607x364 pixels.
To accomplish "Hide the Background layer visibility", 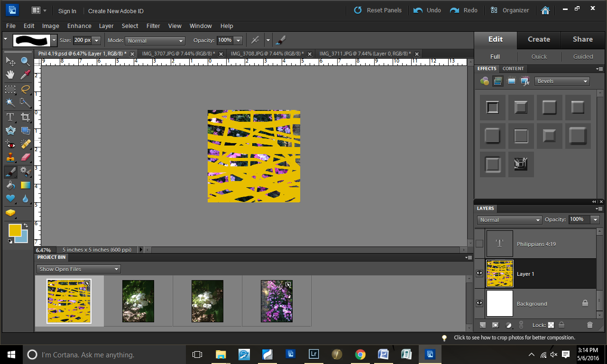I will 479,303.
